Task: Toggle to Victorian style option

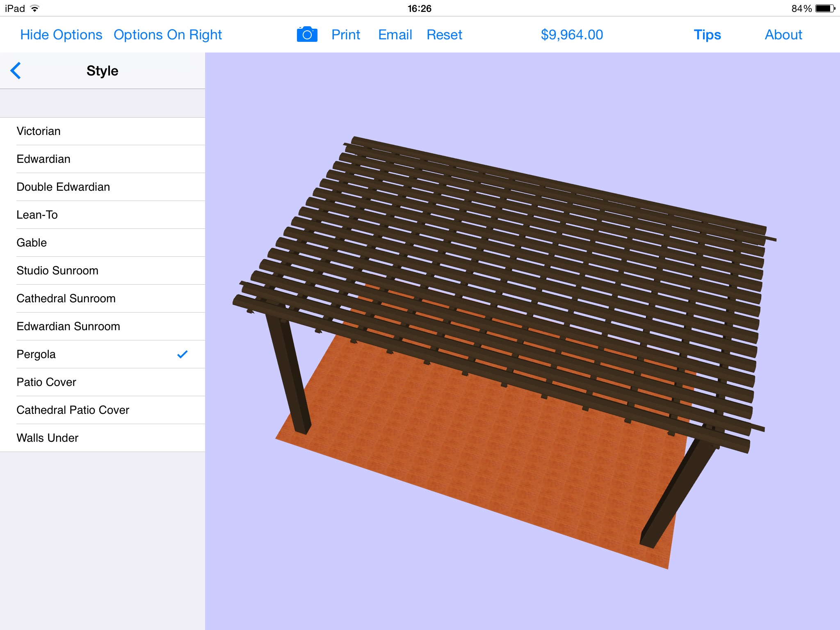Action: (103, 131)
